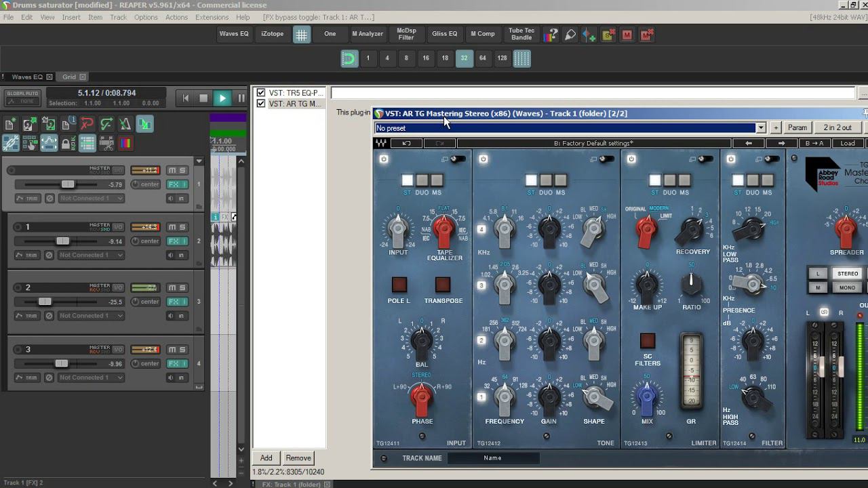Click the Tube Tec Bandle toolbar button
868x488 pixels.
click(521, 35)
